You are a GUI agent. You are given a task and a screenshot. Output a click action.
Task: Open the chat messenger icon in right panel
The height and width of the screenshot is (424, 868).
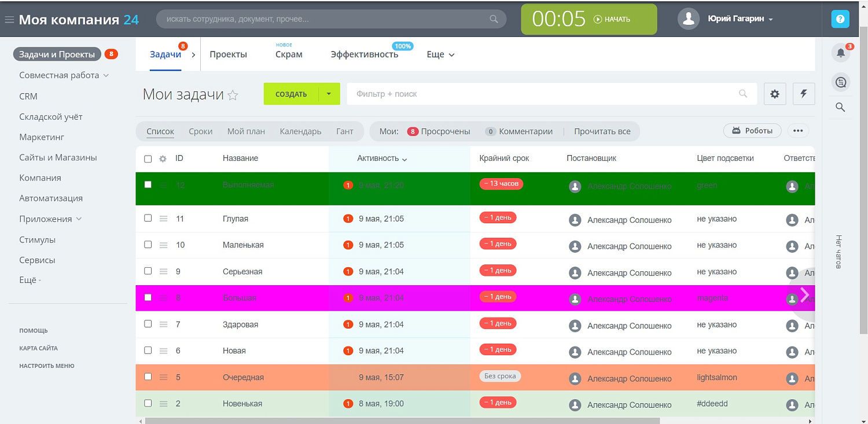(841, 82)
